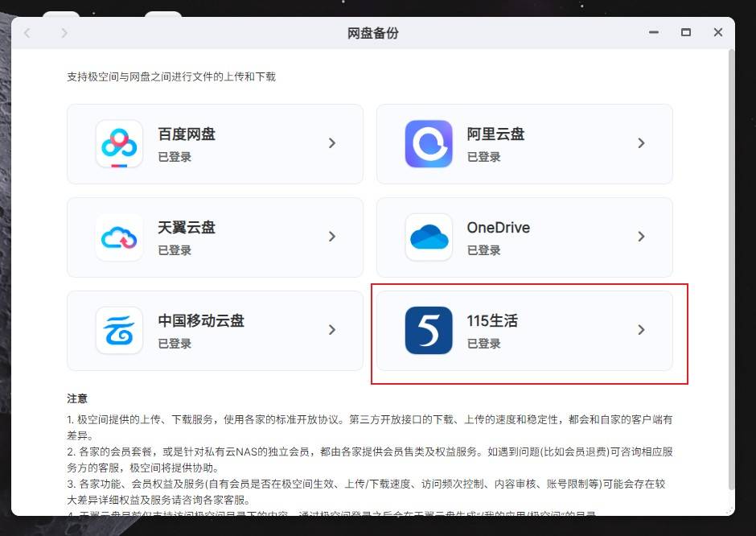Image resolution: width=756 pixels, height=536 pixels.
Task: Select the 中国移动云盘 title text
Action: pyautogui.click(x=201, y=321)
